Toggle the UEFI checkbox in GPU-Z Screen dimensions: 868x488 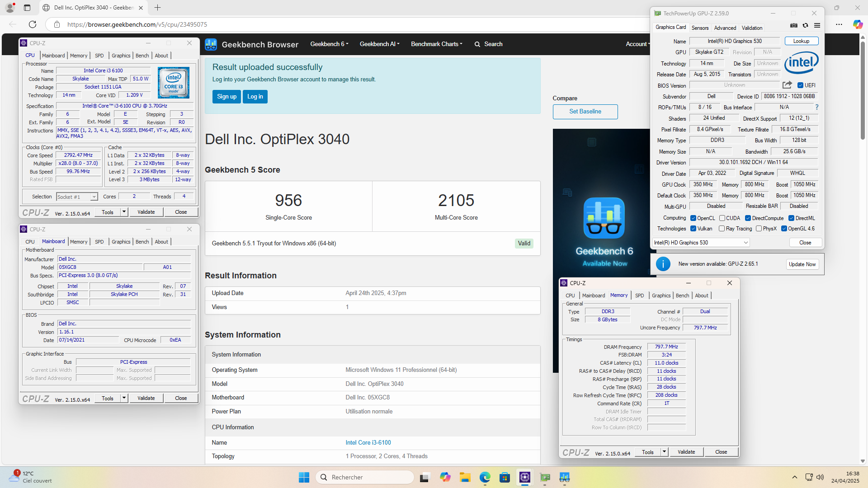(x=800, y=85)
